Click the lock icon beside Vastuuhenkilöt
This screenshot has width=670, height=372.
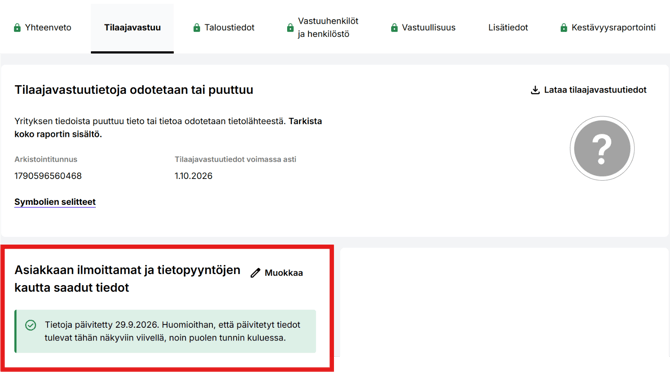tap(290, 28)
